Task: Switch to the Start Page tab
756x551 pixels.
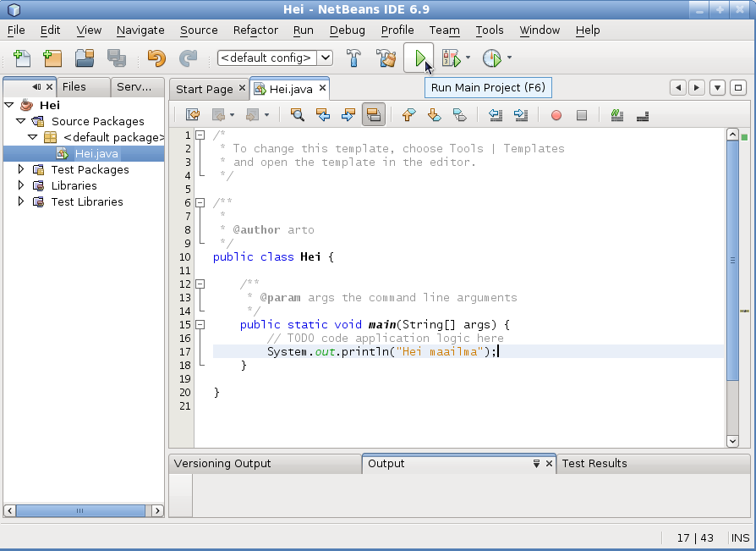Action: pos(204,89)
